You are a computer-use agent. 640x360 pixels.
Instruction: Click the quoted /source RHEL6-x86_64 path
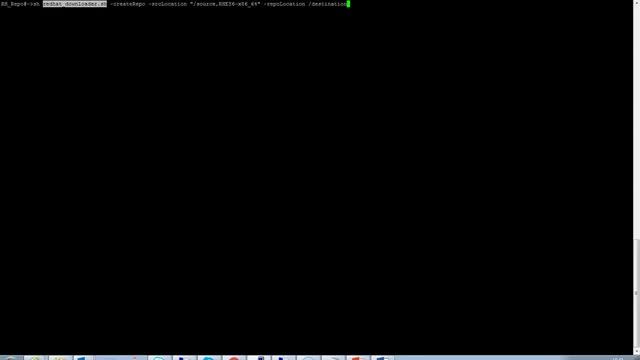click(x=225, y=4)
